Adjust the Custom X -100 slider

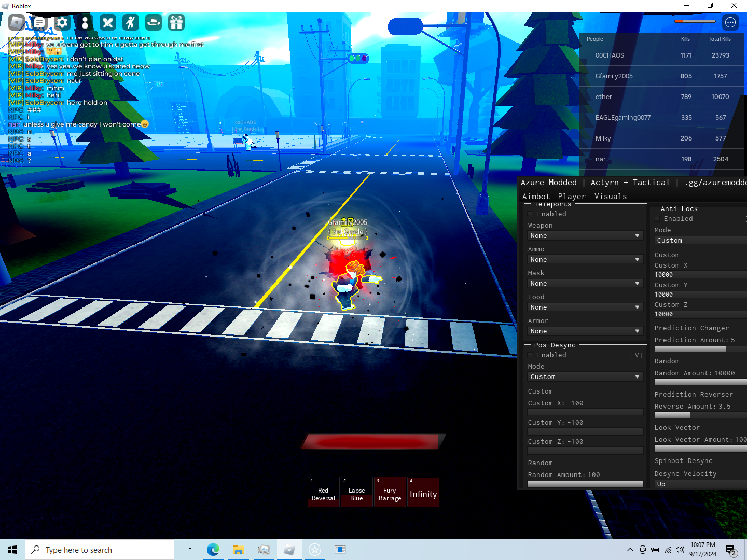pyautogui.click(x=585, y=412)
